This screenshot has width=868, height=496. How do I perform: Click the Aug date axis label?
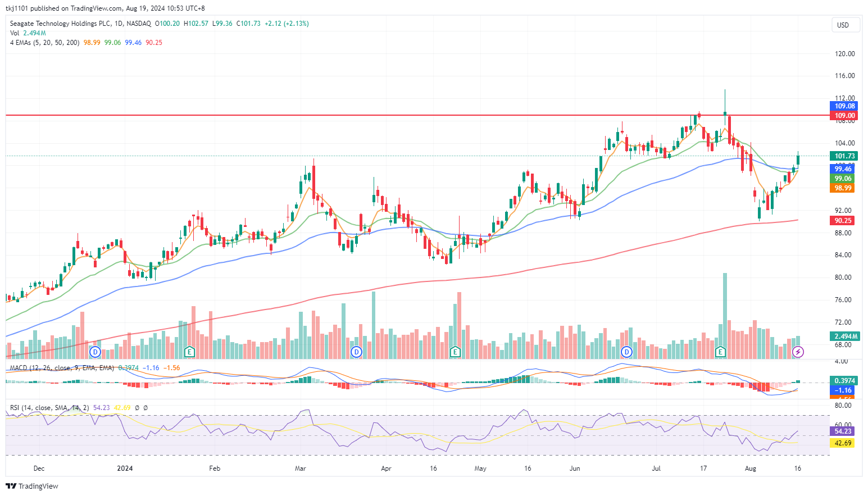[x=751, y=468]
